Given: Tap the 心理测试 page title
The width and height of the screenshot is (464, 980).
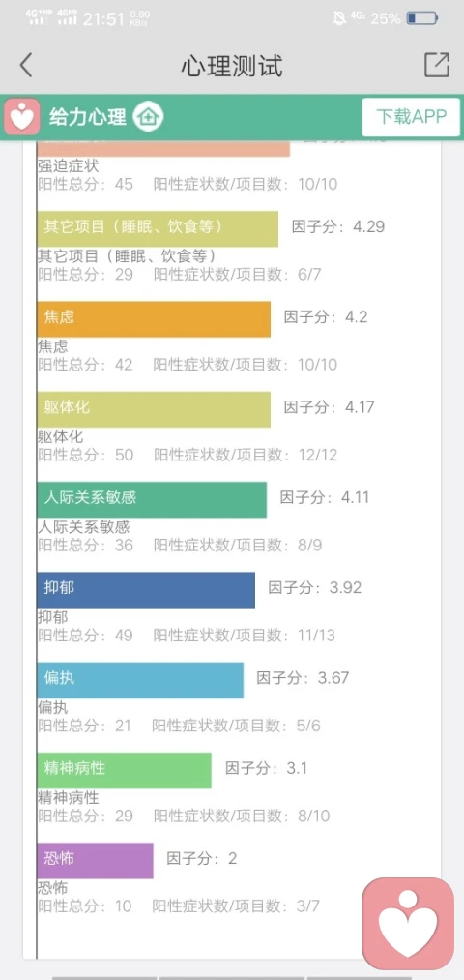Looking at the screenshot, I should [x=232, y=66].
